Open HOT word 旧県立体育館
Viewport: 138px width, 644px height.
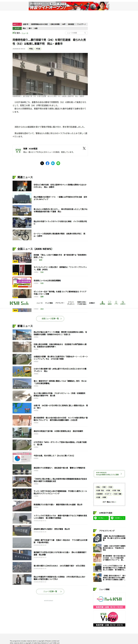click(x=55, y=24)
